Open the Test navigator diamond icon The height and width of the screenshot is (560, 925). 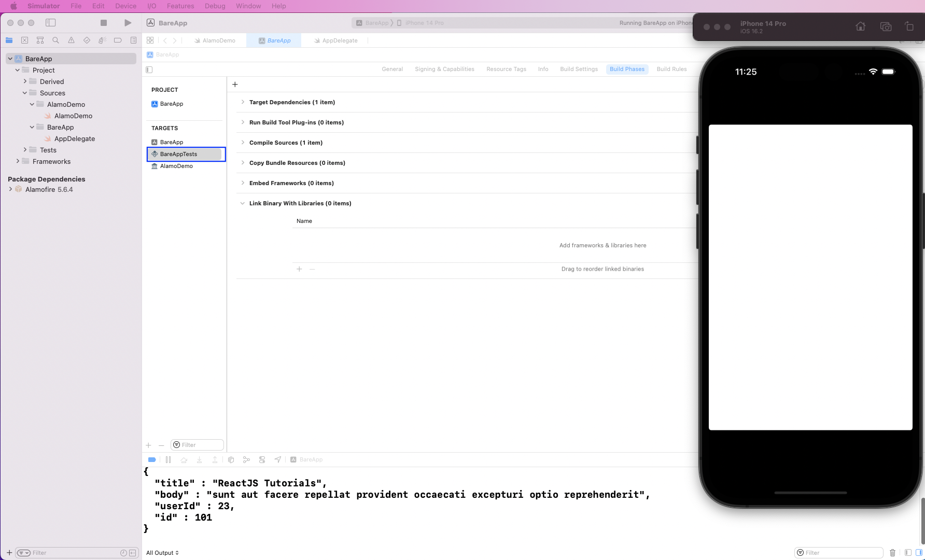(87, 40)
